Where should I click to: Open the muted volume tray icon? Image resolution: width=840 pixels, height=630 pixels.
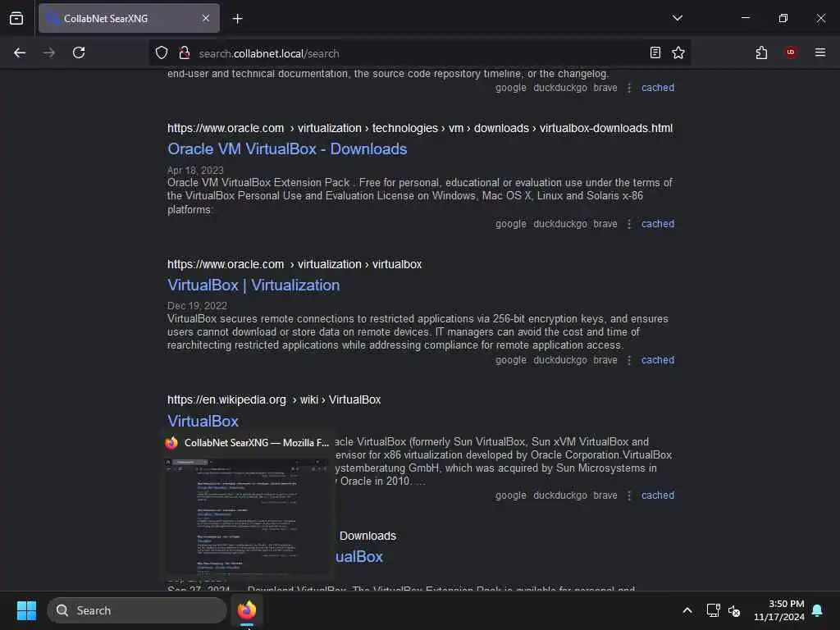[x=734, y=610]
